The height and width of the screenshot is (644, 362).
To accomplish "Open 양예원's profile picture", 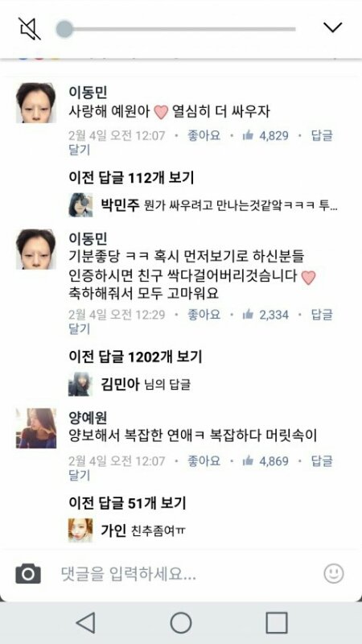I will point(35,428).
